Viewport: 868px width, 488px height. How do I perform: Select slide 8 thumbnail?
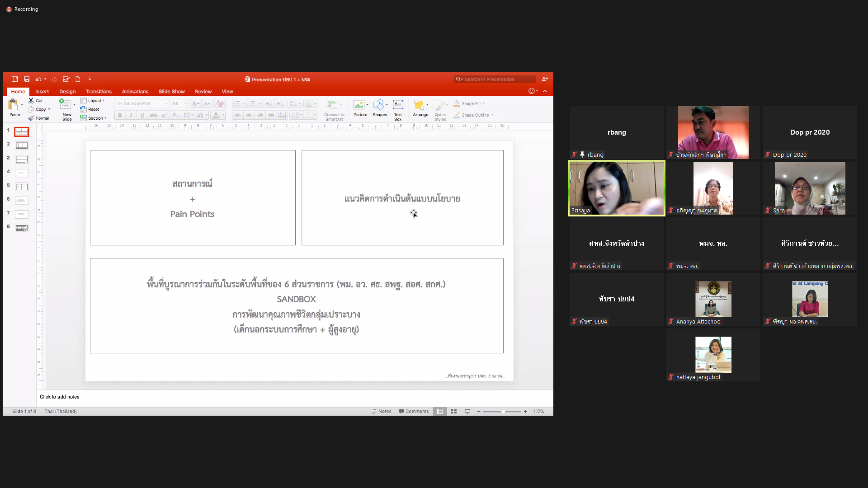[21, 228]
